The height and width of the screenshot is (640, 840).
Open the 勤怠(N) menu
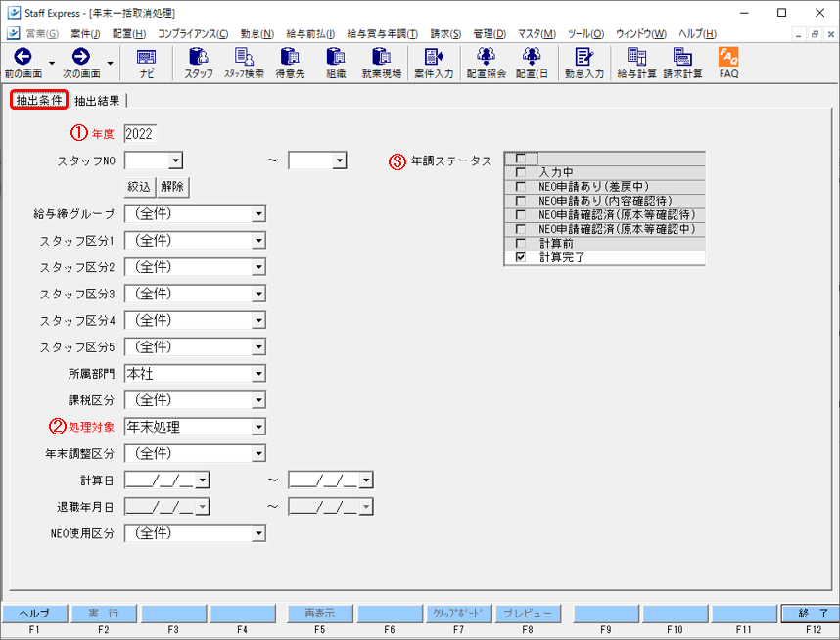coord(257,33)
